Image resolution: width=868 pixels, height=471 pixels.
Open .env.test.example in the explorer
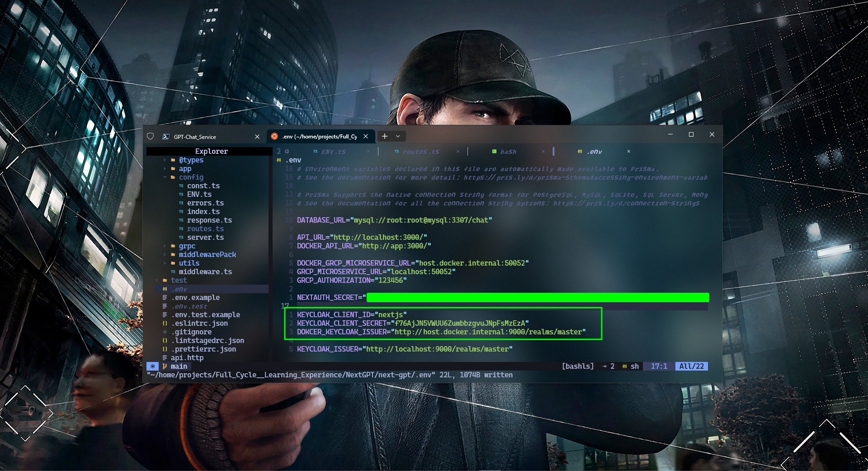205,315
